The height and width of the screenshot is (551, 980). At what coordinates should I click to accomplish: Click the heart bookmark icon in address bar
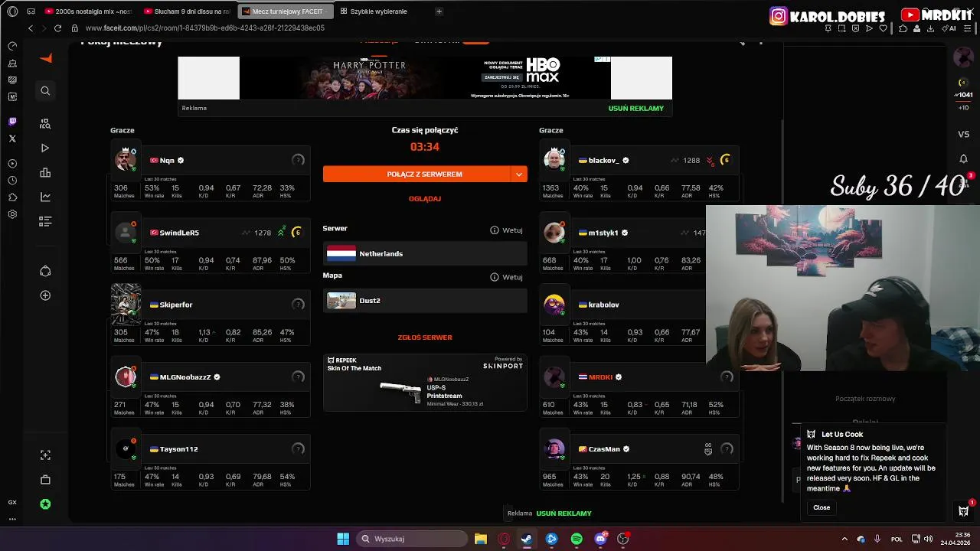[883, 28]
